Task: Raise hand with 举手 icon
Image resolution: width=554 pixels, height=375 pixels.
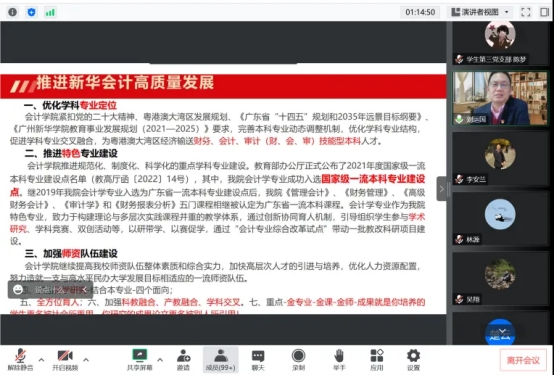Action: pos(339,360)
